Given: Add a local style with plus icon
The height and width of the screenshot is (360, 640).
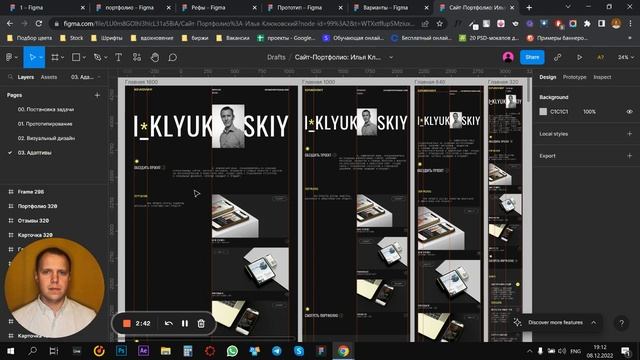Looking at the screenshot, I should click(x=629, y=133).
